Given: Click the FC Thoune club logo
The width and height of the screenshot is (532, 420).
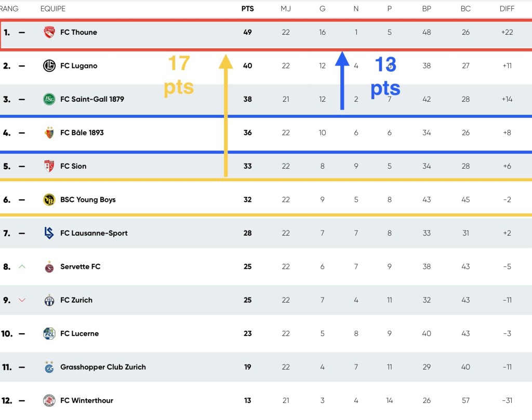Looking at the screenshot, I should [49, 32].
